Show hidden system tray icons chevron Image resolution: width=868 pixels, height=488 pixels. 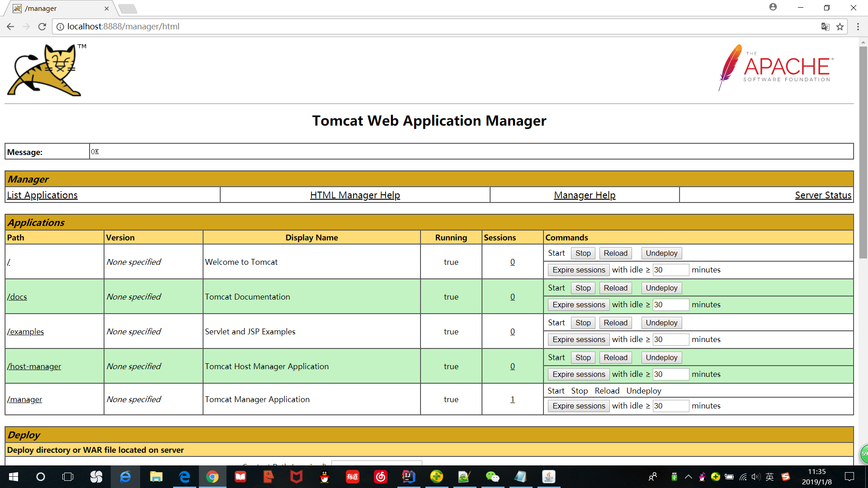pyautogui.click(x=688, y=477)
